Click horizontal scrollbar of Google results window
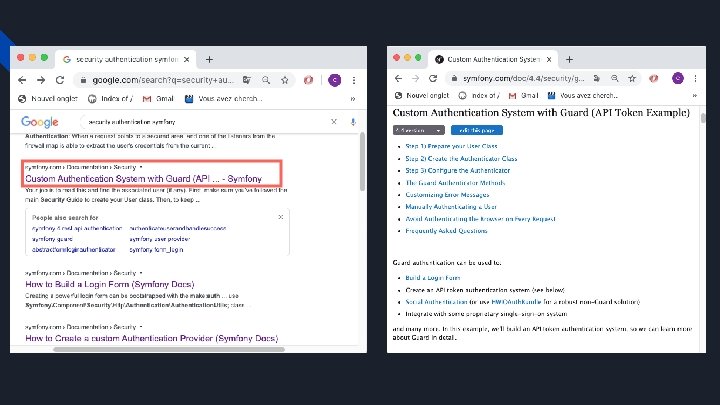Image resolution: width=720 pixels, height=405 pixels. [x=169, y=349]
